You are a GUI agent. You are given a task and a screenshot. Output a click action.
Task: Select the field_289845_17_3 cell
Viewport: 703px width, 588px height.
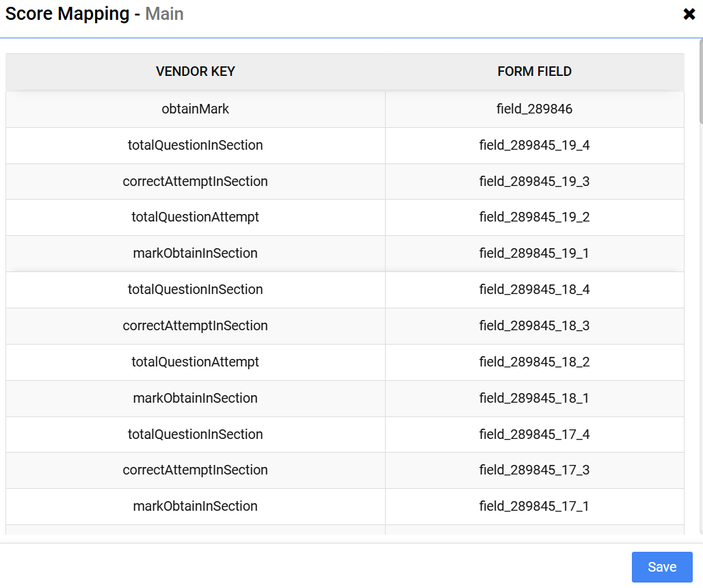[534, 470]
